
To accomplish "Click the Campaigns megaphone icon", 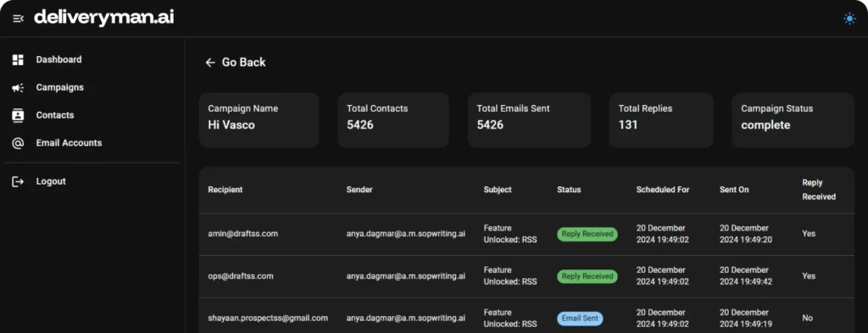I will 18,87.
